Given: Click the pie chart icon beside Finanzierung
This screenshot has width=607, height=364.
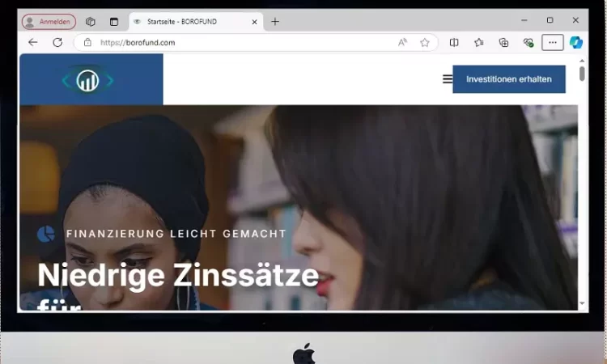Looking at the screenshot, I should pyautogui.click(x=45, y=234).
